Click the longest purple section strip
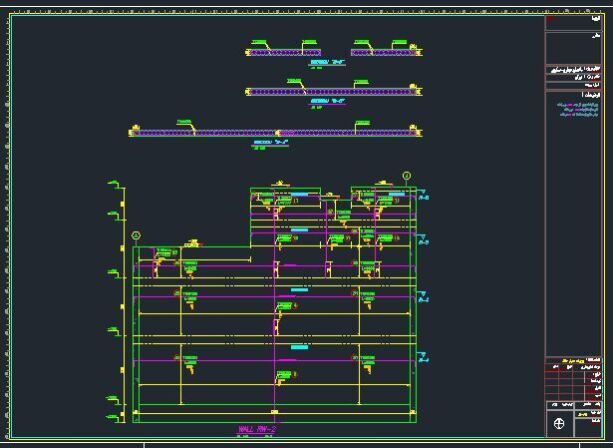 tap(275, 132)
